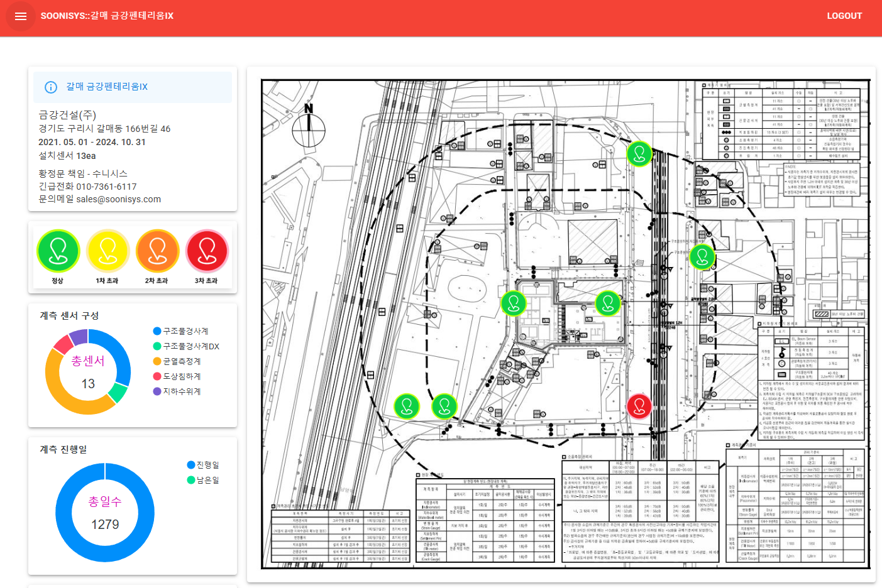Screen dimensions: 882x588
Task: Click the 금강건설(주) company name
Action: 67,115
